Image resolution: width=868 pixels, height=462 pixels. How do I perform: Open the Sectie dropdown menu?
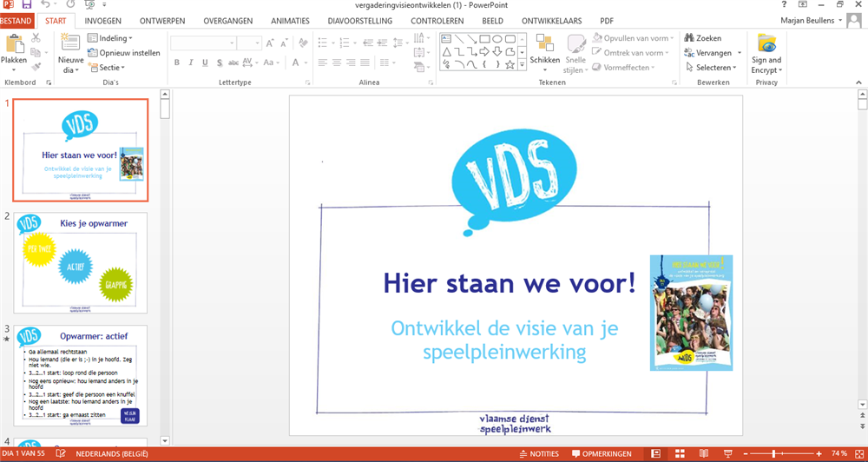pyautogui.click(x=110, y=67)
